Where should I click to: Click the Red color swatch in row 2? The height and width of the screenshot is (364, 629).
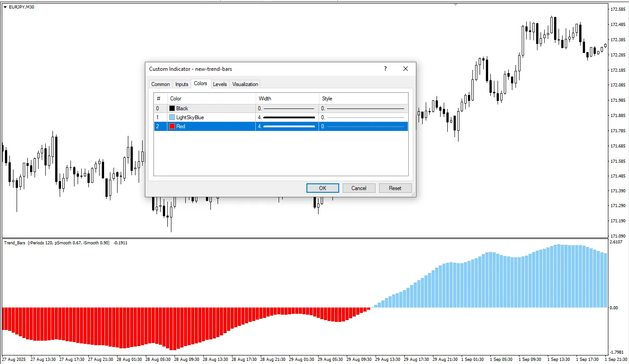[x=172, y=126]
